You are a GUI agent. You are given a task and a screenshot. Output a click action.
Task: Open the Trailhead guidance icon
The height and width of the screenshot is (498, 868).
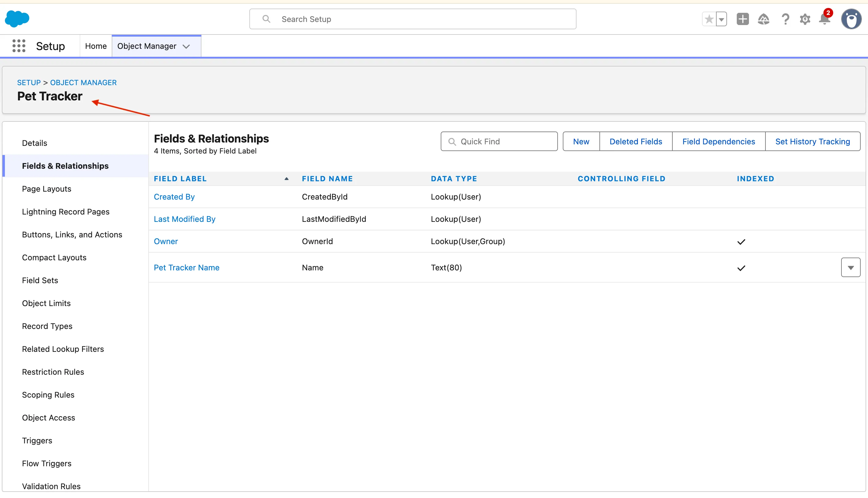(x=763, y=19)
